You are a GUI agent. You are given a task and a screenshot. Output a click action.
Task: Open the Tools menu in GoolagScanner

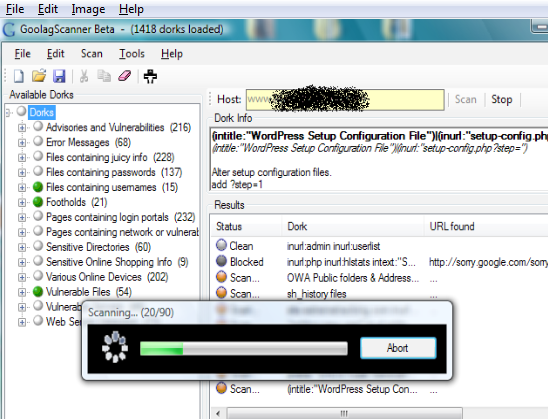tap(131, 53)
